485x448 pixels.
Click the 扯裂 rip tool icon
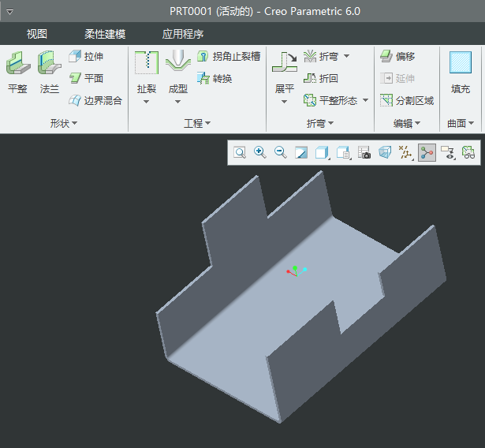click(147, 63)
